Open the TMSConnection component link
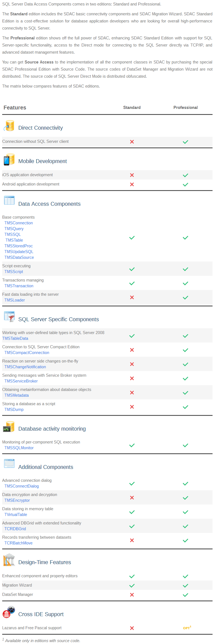This screenshot has height=644, width=215. coord(19,223)
